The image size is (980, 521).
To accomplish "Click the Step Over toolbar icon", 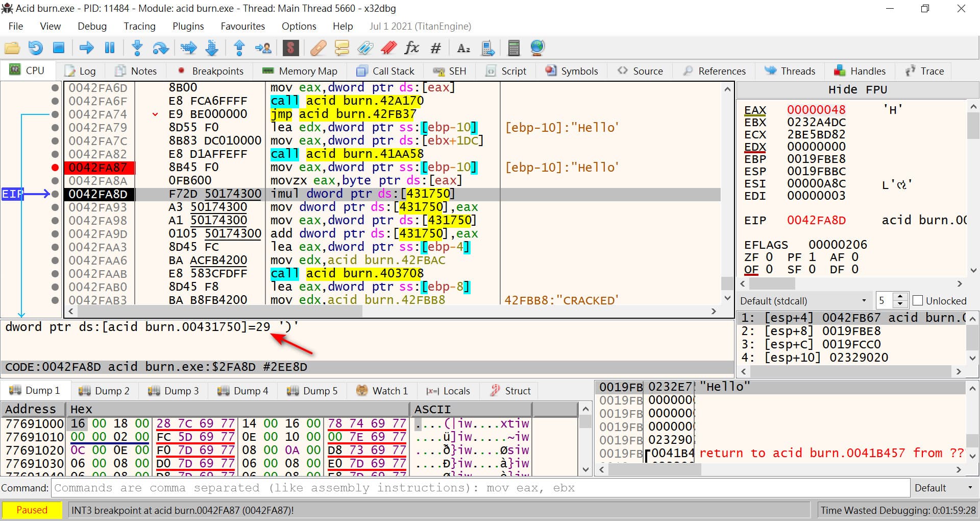I will click(160, 48).
